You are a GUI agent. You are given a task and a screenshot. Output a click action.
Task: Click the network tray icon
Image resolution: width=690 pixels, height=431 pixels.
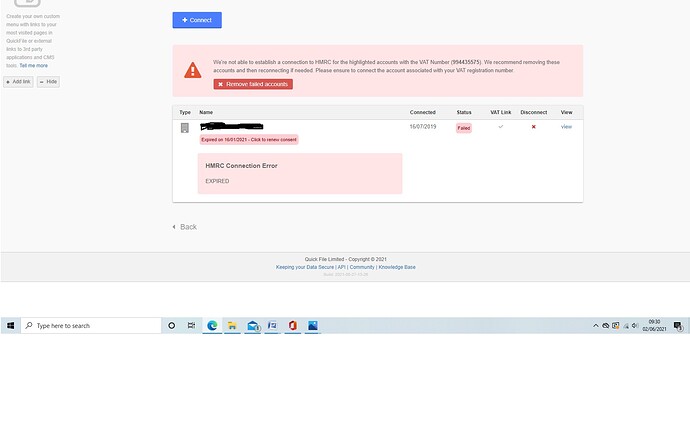[625, 326]
